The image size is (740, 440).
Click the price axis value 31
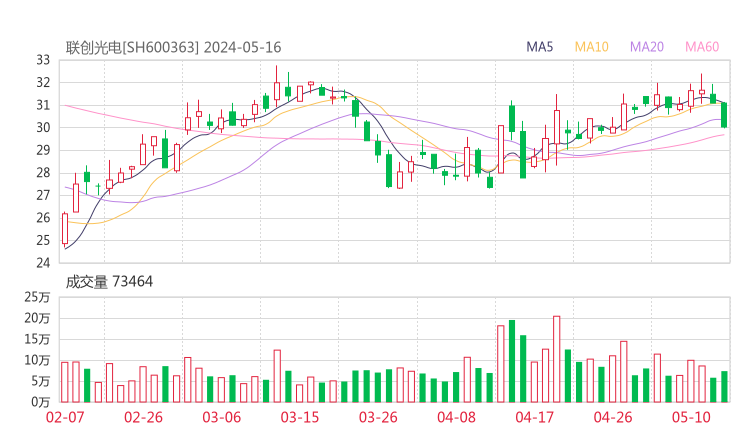(43, 105)
